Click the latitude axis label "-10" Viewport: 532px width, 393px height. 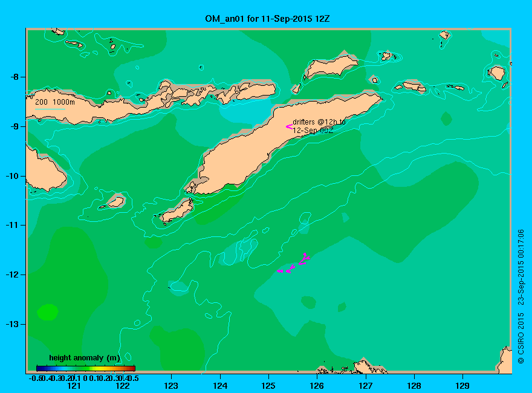(13, 176)
